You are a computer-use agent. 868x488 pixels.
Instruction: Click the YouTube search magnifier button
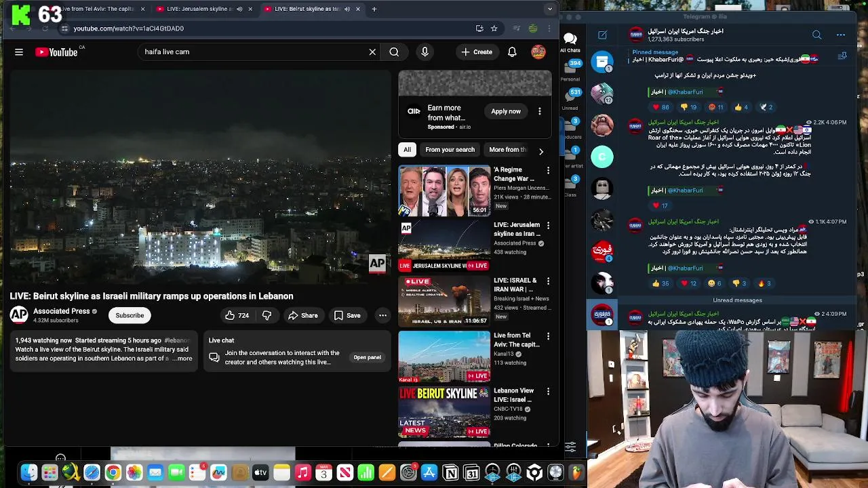[394, 52]
